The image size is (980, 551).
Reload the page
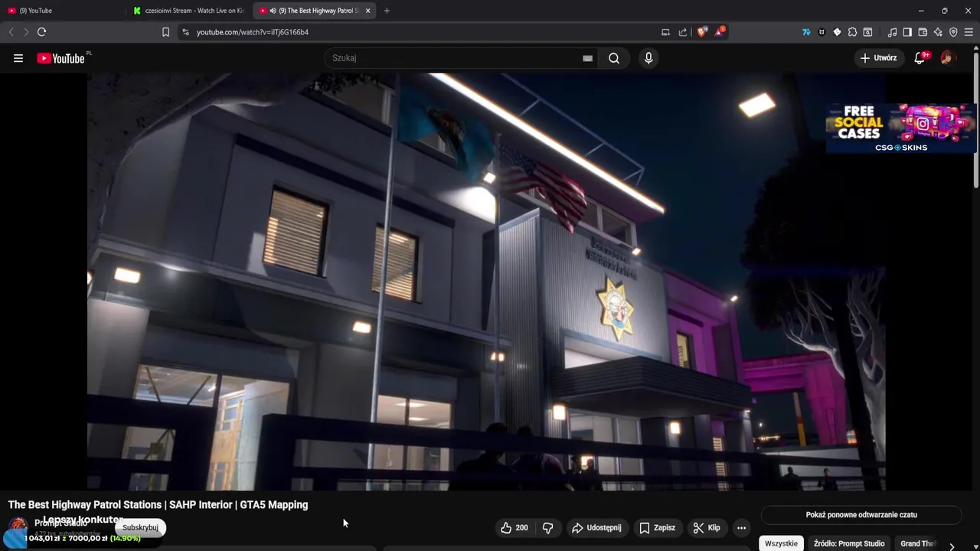41,32
